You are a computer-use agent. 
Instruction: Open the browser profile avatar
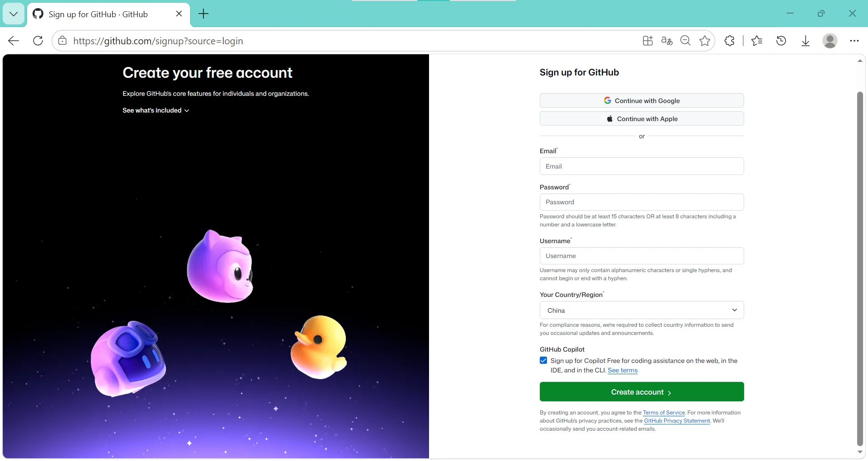pos(830,41)
